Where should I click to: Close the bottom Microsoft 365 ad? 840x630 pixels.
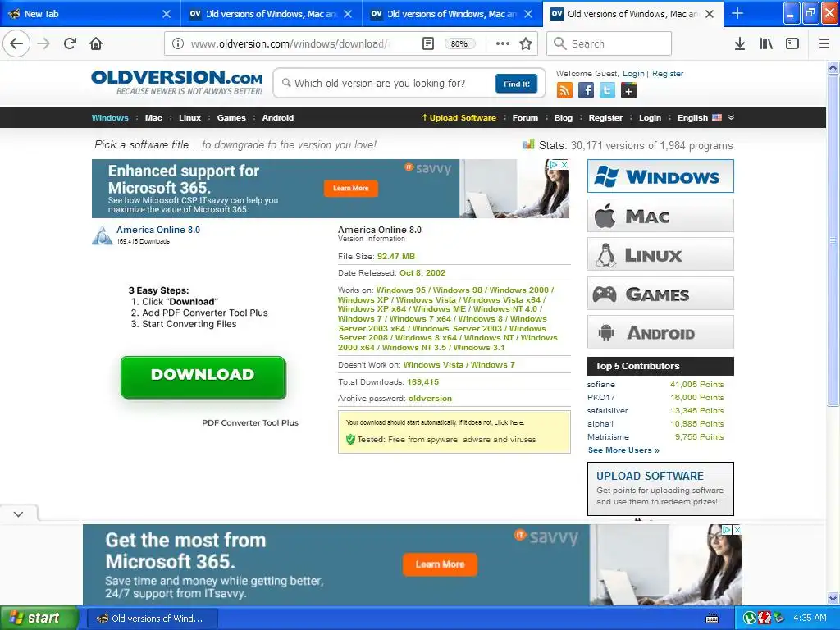737,529
